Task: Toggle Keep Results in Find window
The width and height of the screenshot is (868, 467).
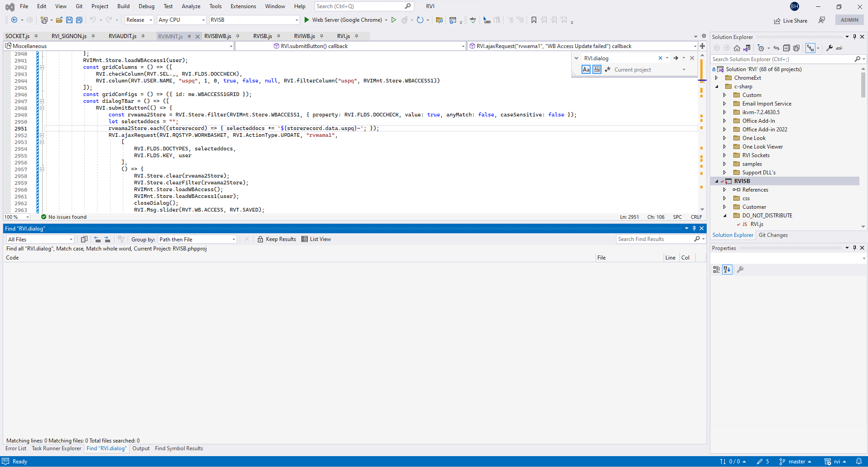Action: pos(276,239)
